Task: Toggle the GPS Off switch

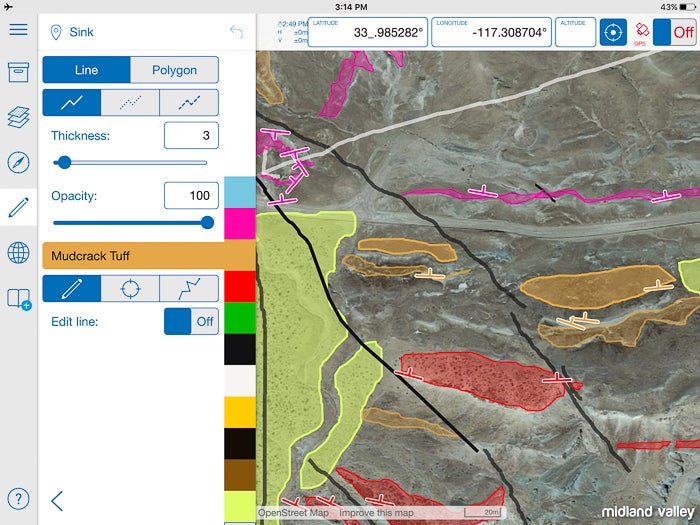Action: pos(674,32)
